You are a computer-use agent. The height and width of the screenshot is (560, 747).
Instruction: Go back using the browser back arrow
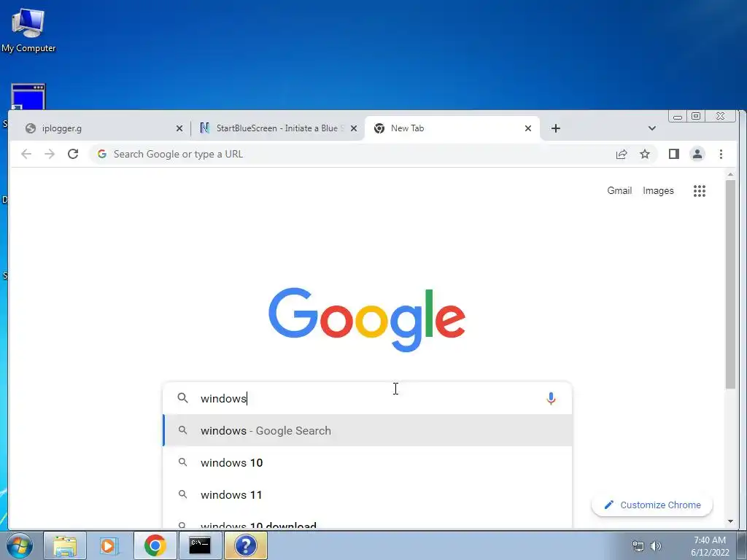[26, 154]
